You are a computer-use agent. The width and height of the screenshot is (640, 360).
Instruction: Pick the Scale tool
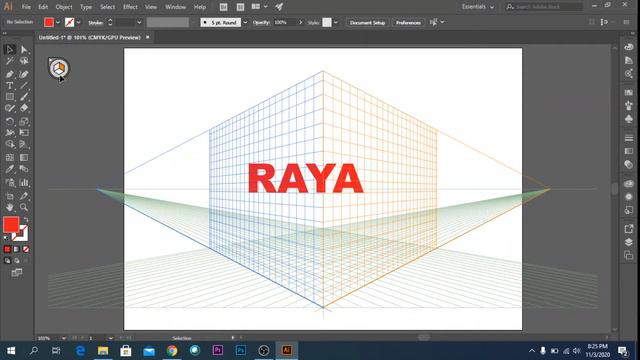pos(24,121)
